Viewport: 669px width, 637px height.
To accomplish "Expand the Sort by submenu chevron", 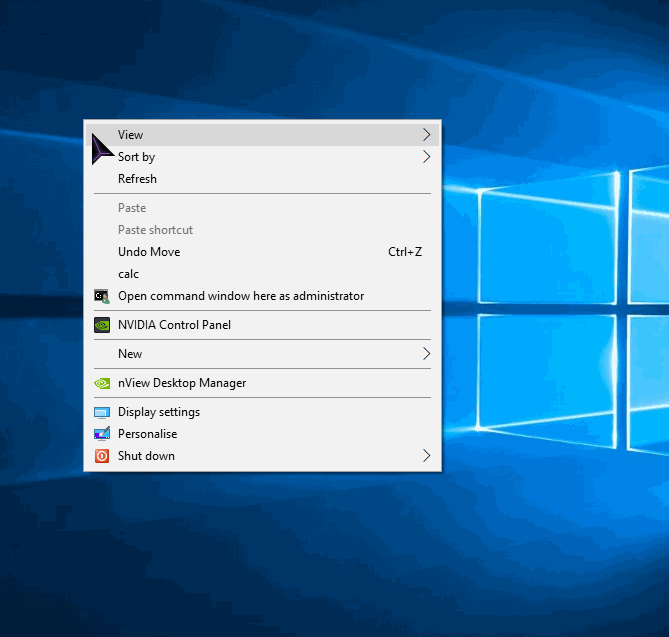I will pos(426,157).
